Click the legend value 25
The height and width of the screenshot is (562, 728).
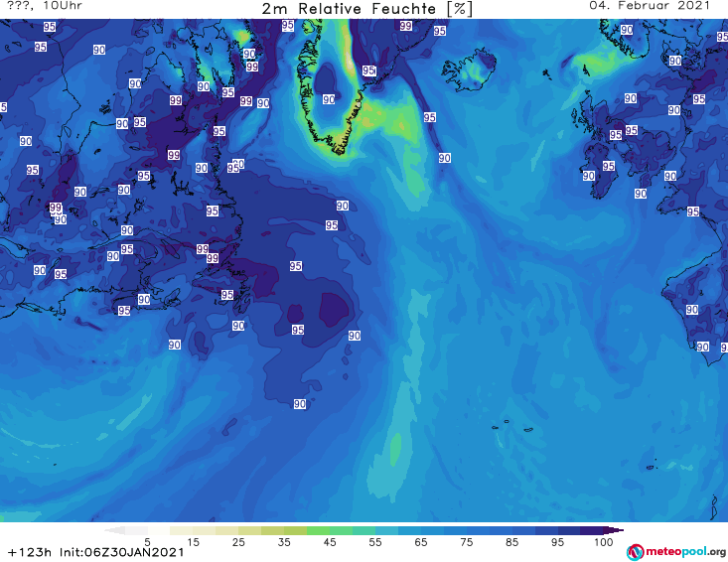(238, 542)
